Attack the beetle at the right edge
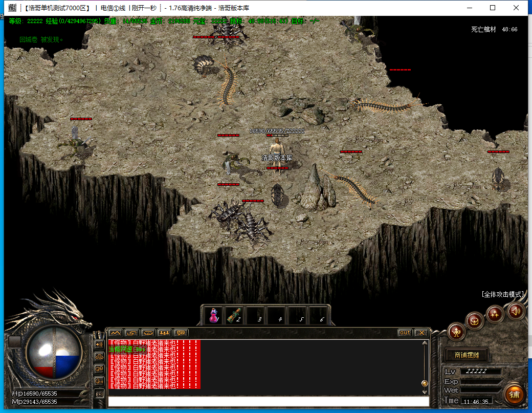 click(498, 178)
